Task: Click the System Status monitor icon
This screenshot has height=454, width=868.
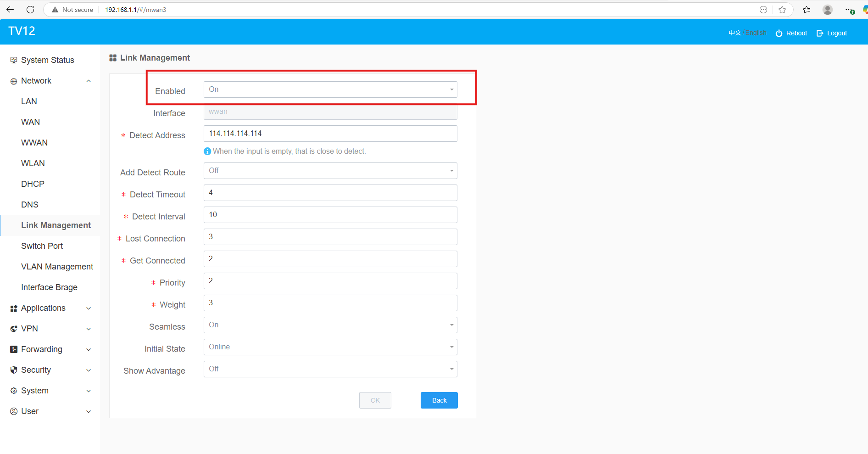Action: (x=14, y=60)
